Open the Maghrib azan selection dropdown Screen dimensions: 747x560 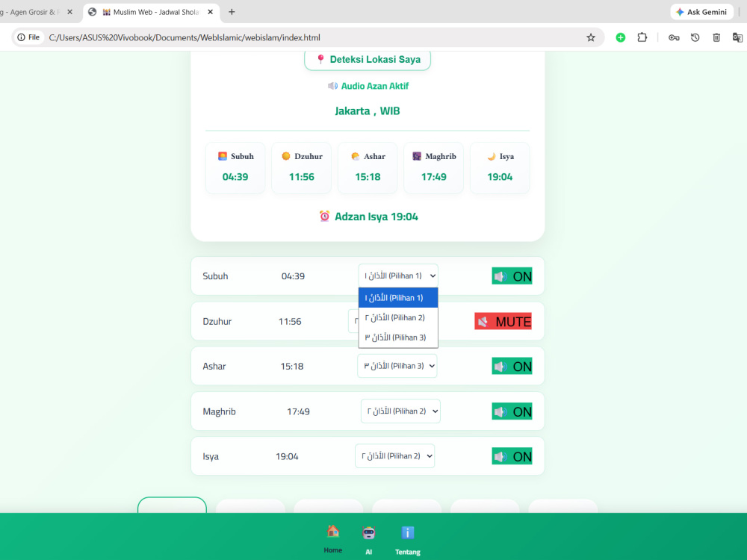coord(400,411)
